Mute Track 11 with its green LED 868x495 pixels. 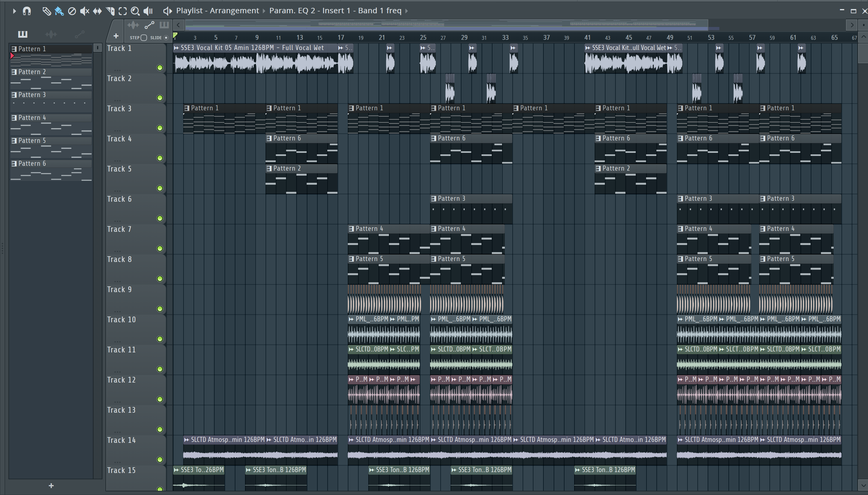[x=160, y=369]
